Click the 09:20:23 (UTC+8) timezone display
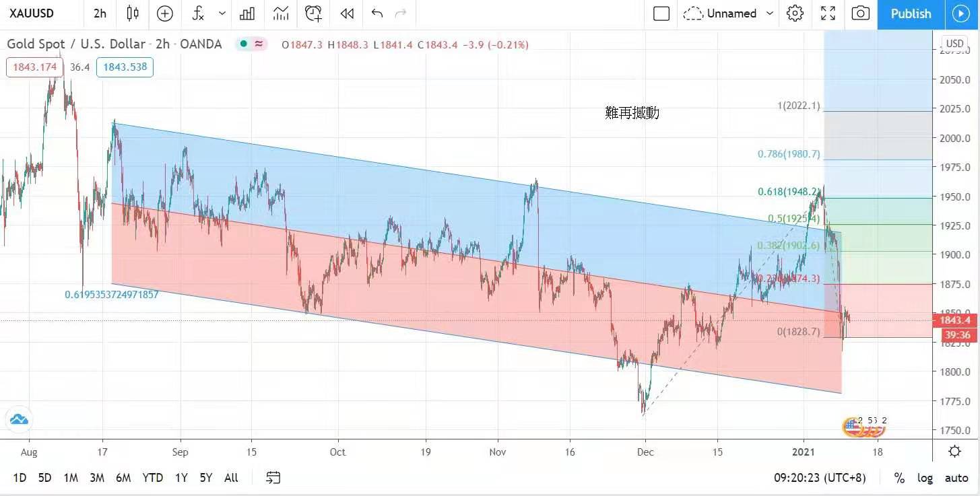 pos(820,478)
